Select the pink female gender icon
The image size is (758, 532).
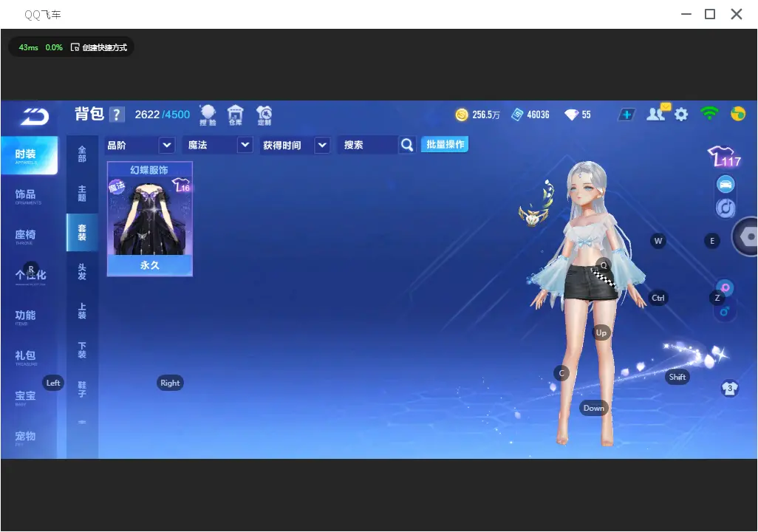tap(725, 287)
